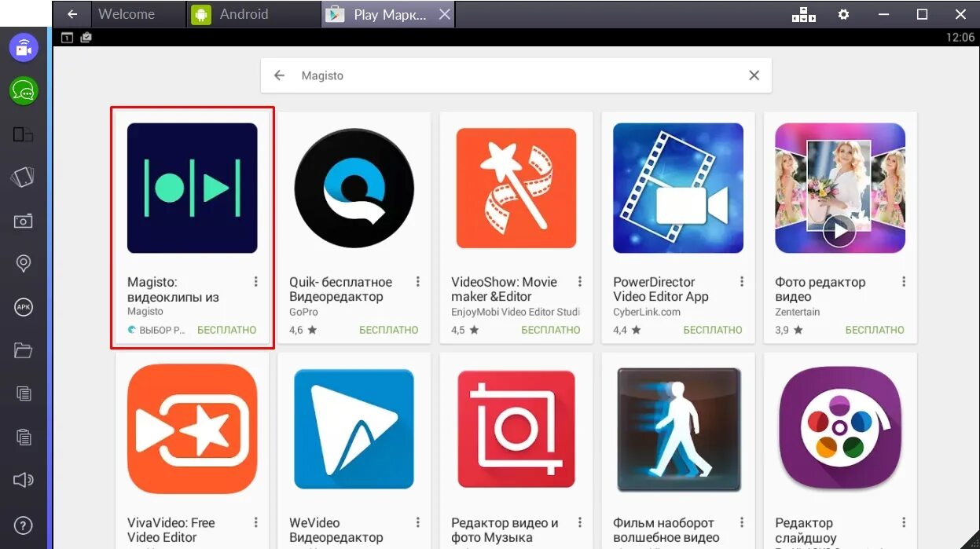The width and height of the screenshot is (980, 549).
Task: Click the "WeVideo Видеоредактор" title
Action: [x=336, y=530]
